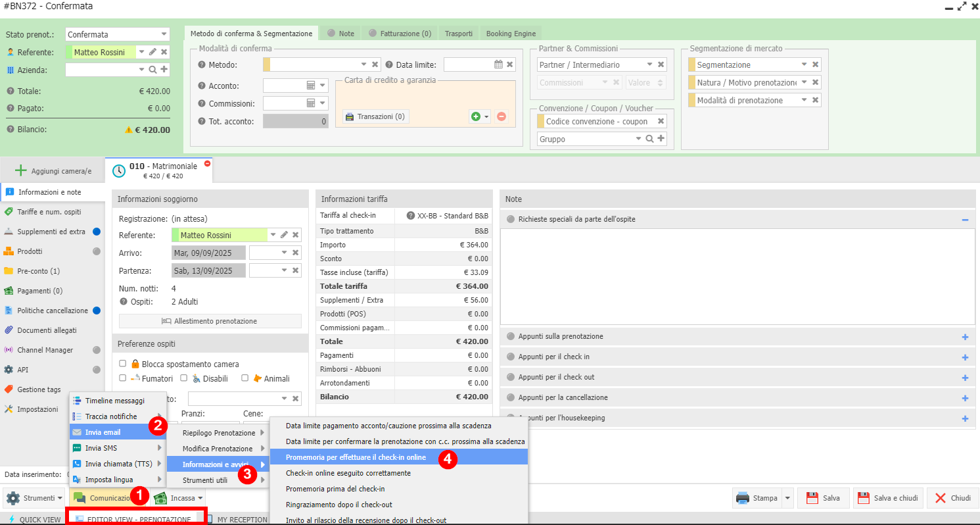Click the Salva e chiudi button
This screenshot has width=980, height=525.
point(888,498)
